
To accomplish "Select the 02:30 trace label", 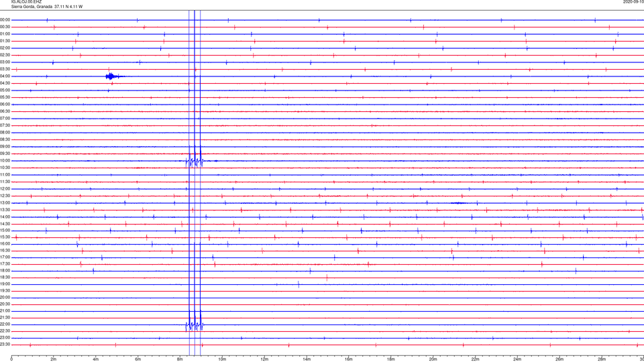I will (x=5, y=55).
